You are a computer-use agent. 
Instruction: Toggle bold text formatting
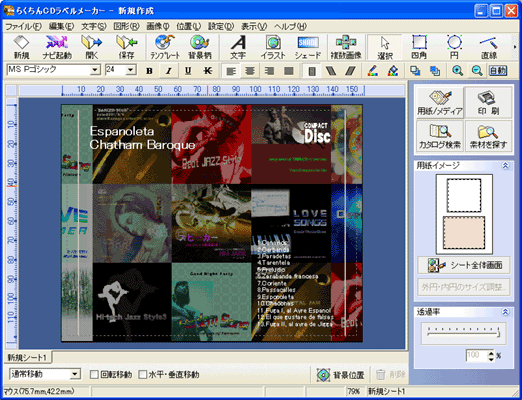pos(149,71)
